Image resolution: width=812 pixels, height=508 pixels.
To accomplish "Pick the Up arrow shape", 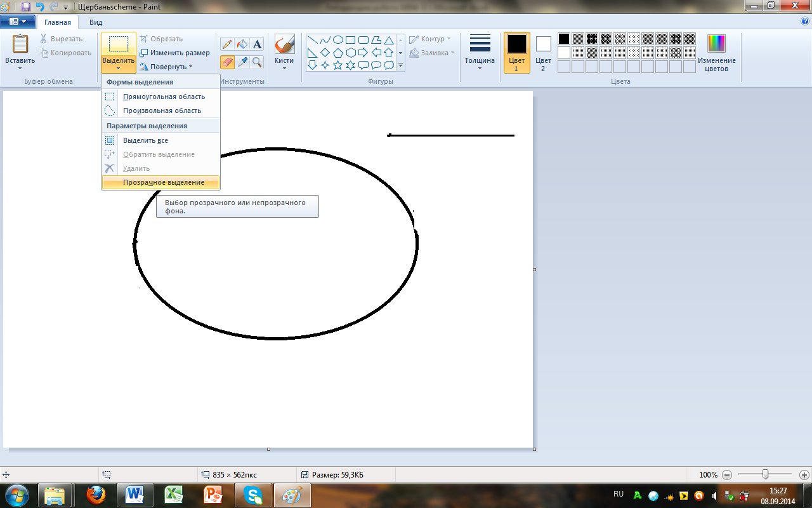I will pyautogui.click(x=389, y=53).
